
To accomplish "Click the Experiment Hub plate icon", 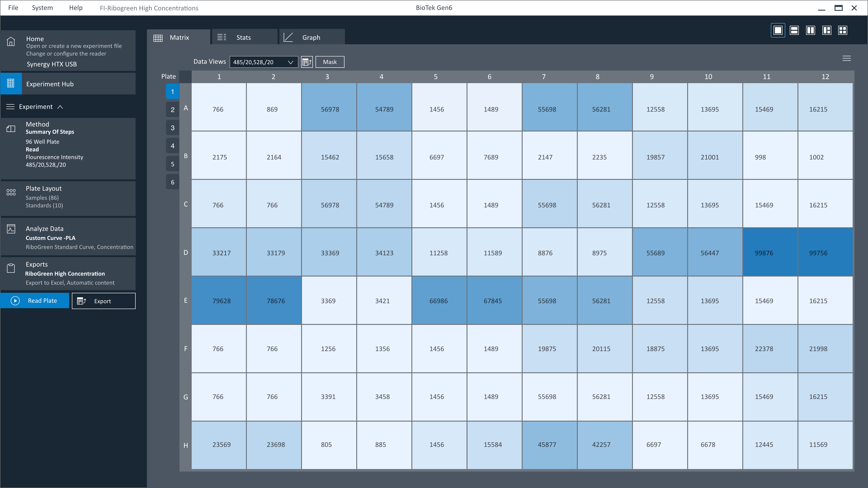I will [x=11, y=84].
